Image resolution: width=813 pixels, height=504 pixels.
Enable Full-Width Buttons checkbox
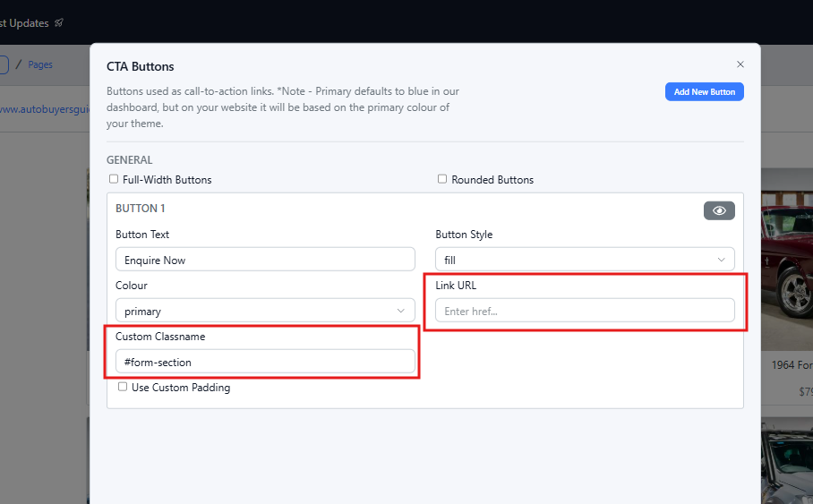tap(114, 179)
